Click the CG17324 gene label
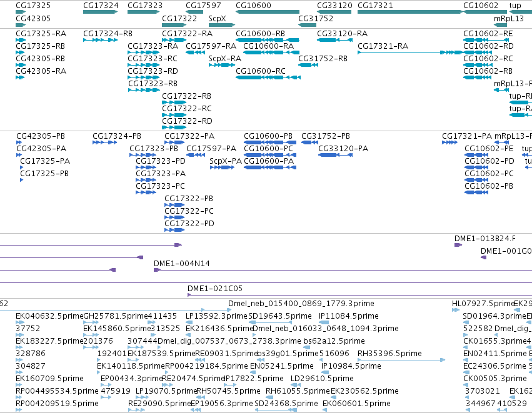 [x=101, y=6]
